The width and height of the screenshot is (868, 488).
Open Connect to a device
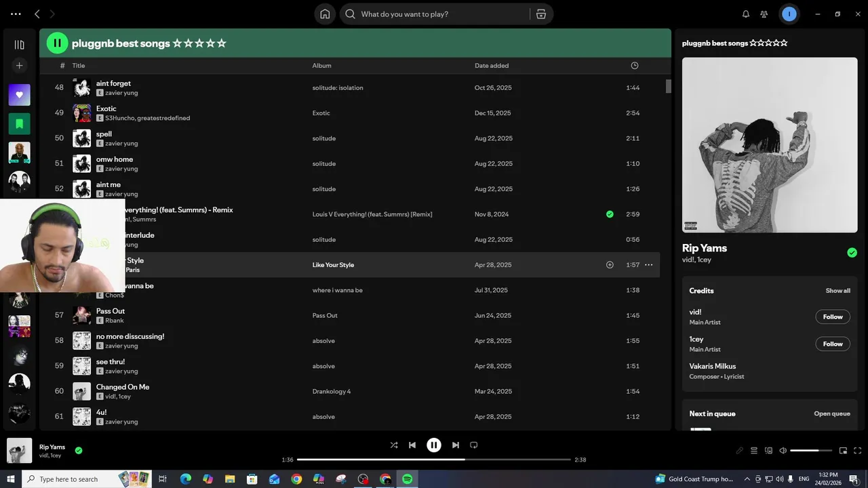pyautogui.click(x=768, y=451)
